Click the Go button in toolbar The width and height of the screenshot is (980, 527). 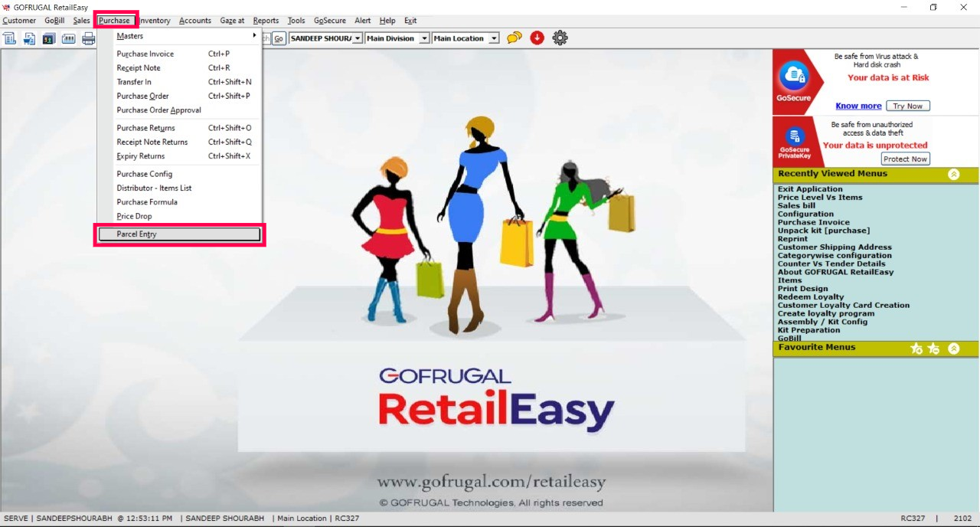(279, 38)
